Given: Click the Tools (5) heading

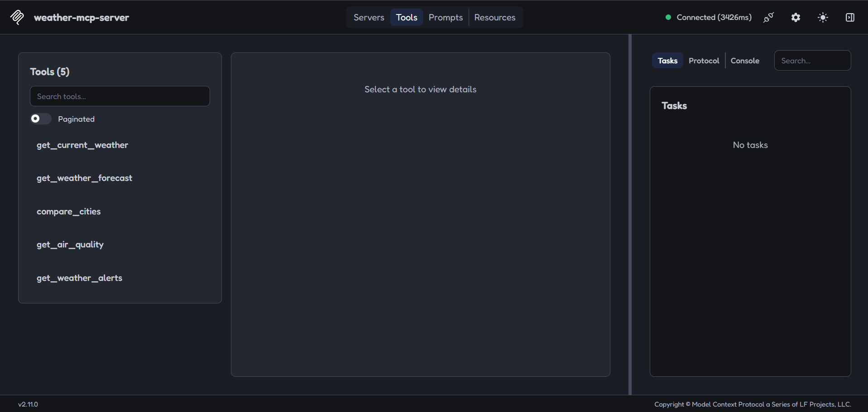Looking at the screenshot, I should (x=50, y=71).
